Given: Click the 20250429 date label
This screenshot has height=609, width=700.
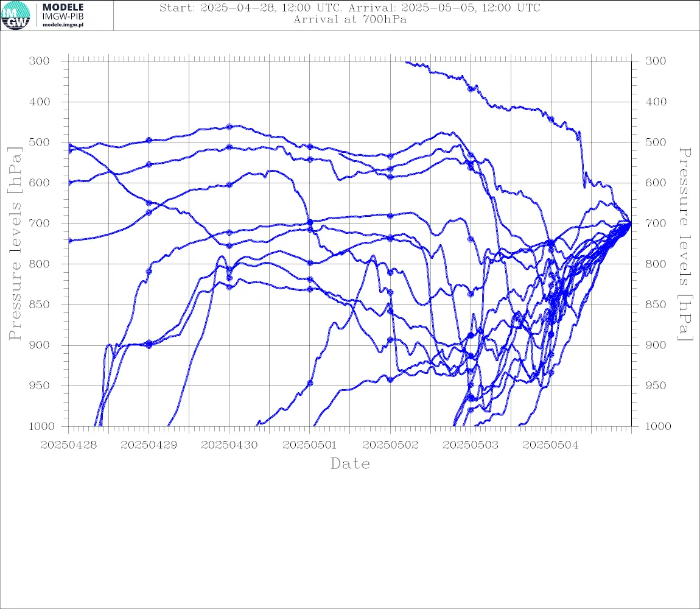Looking at the screenshot, I should click(x=149, y=445).
